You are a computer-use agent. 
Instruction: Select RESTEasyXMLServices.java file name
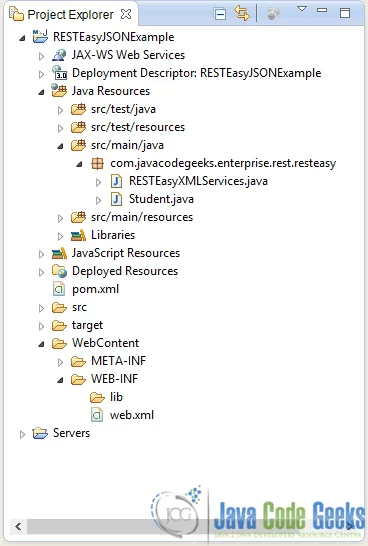pos(198,181)
